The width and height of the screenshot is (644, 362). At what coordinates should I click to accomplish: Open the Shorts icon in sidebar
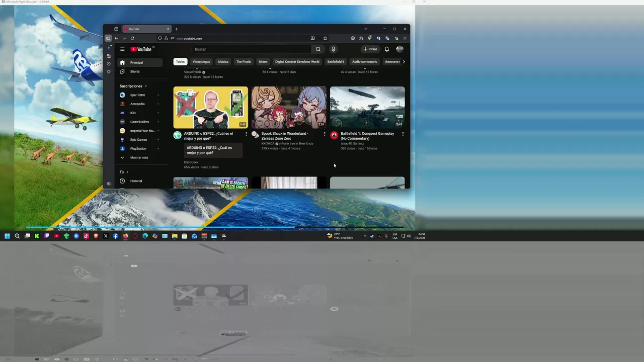[x=122, y=71]
